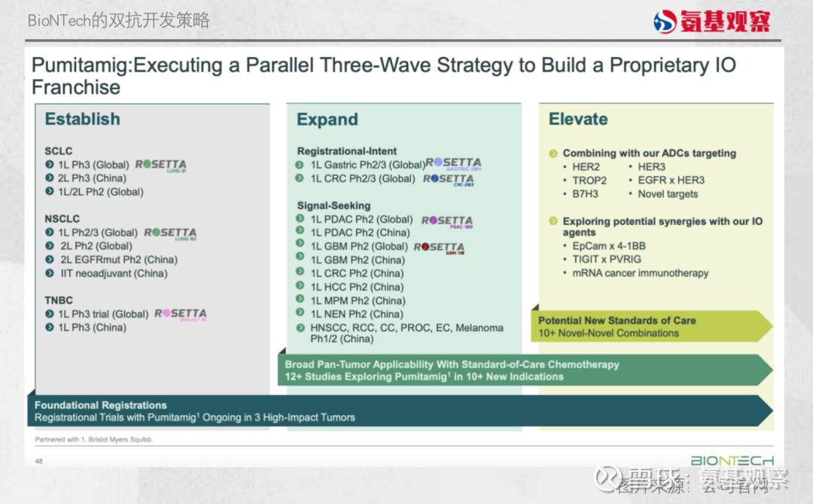
Task: Click the text 1L CRC Ph2 (China)
Action: [x=357, y=274]
